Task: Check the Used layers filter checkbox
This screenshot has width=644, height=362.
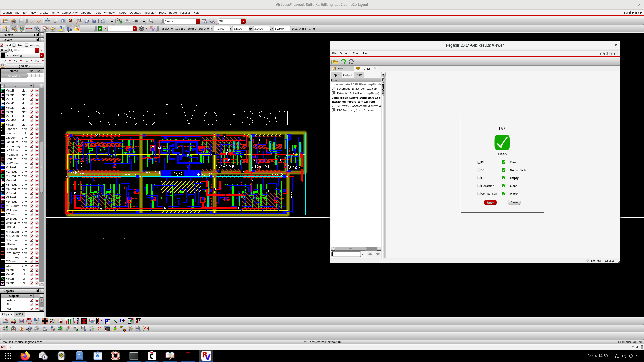Action: [x=14, y=45]
